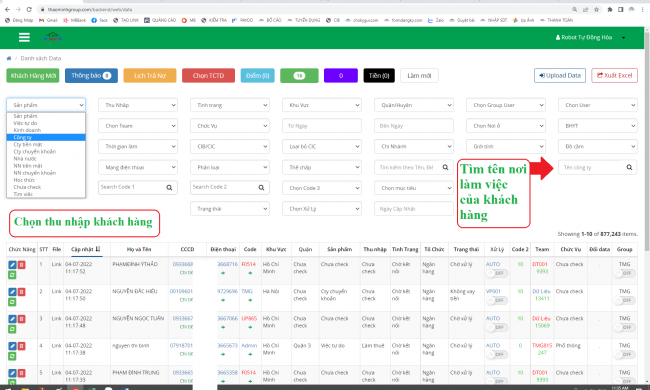
Task: Go to home via breadcrumb icon
Action: point(9,58)
